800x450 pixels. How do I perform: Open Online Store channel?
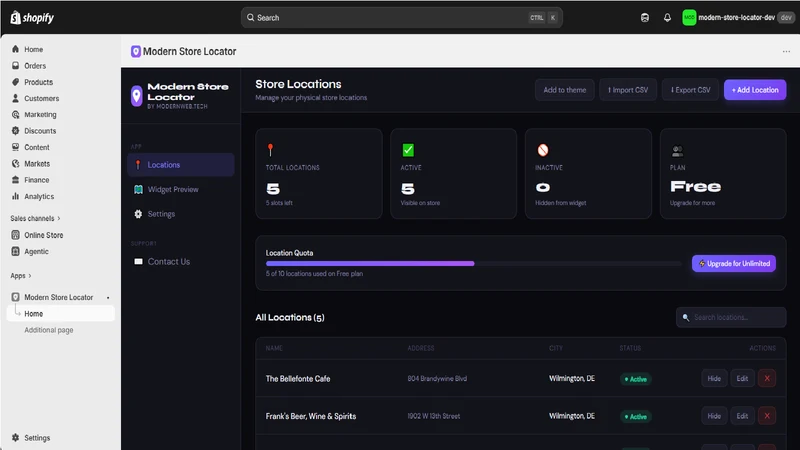(x=43, y=235)
